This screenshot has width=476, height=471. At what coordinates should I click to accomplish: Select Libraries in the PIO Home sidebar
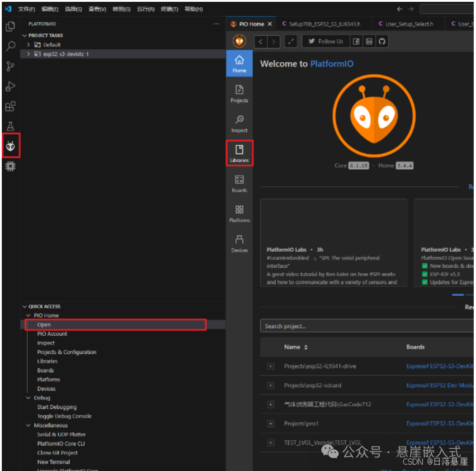(239, 153)
